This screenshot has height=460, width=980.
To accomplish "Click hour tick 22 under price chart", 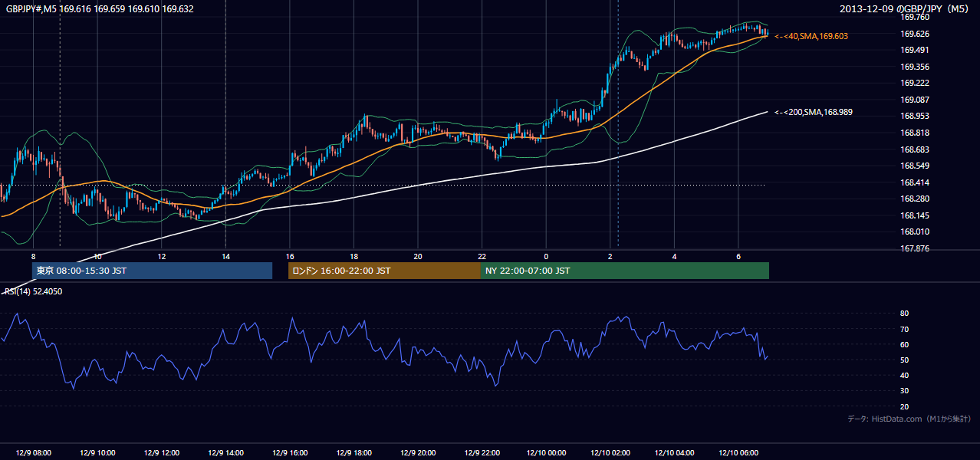I will [482, 256].
